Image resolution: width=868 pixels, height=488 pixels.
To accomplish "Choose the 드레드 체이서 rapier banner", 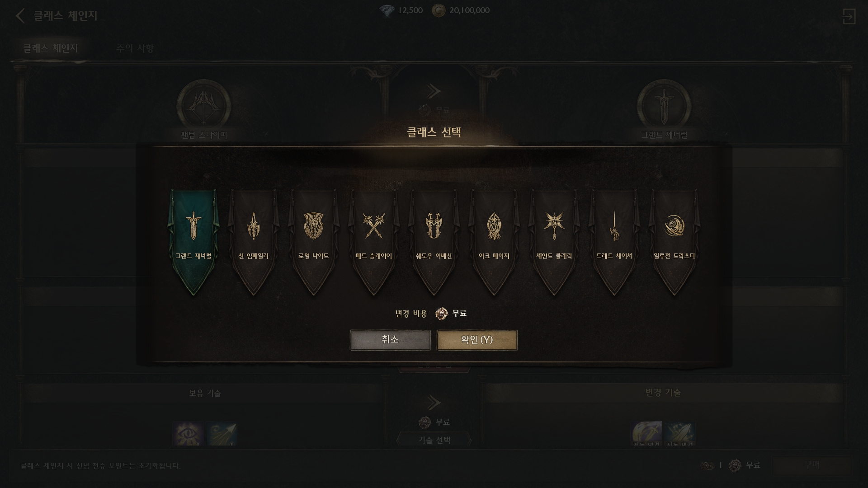I will click(614, 242).
